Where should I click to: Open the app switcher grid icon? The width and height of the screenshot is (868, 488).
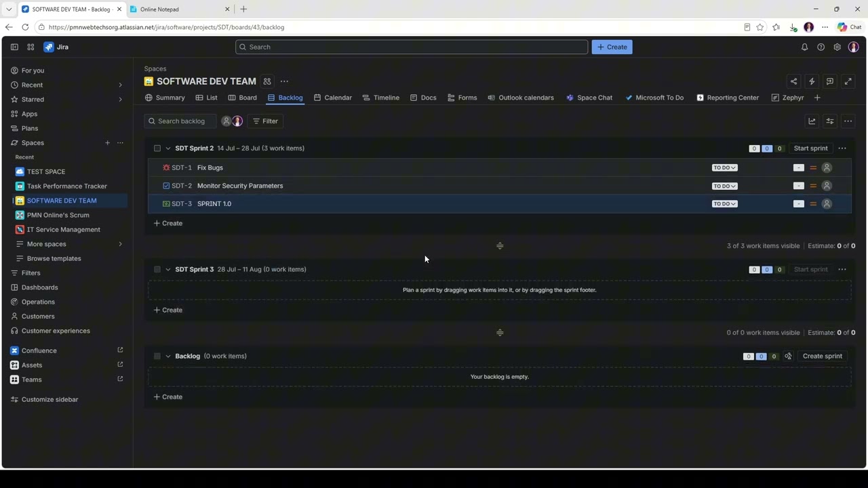[x=31, y=47]
